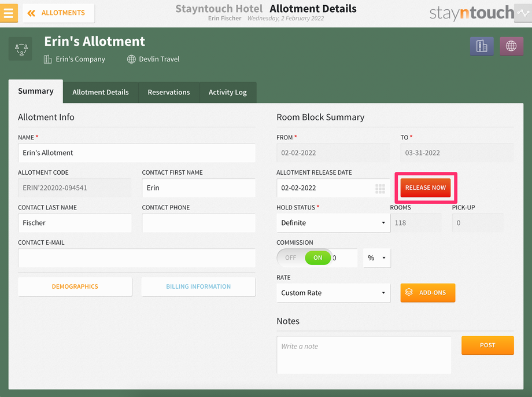Open the Reservations tab
Viewport: 532px width, 397px height.
(169, 93)
